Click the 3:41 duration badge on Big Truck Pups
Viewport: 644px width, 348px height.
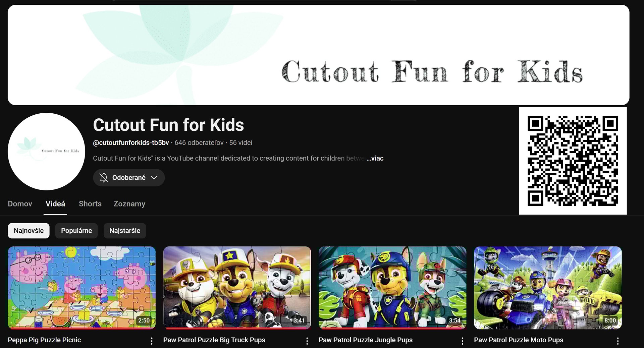point(299,321)
